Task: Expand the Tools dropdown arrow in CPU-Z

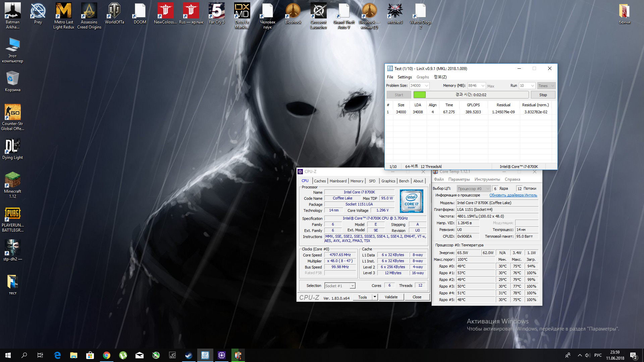Action: click(x=375, y=297)
